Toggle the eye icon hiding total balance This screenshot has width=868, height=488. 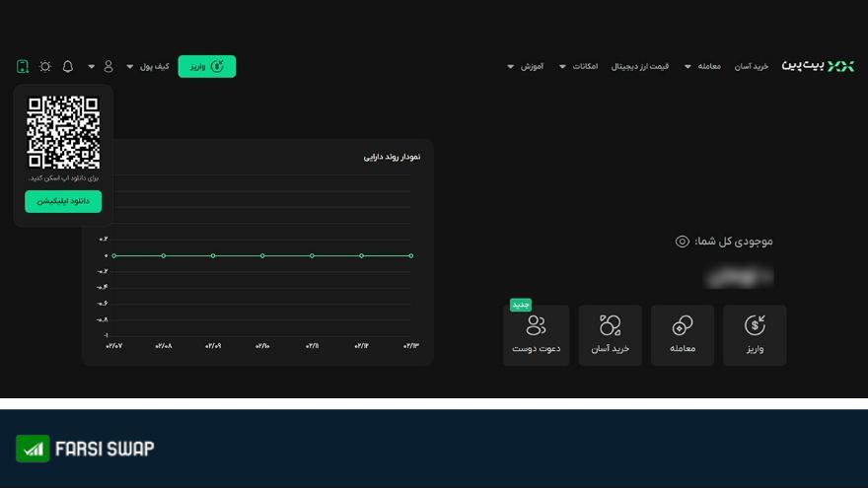tap(682, 242)
